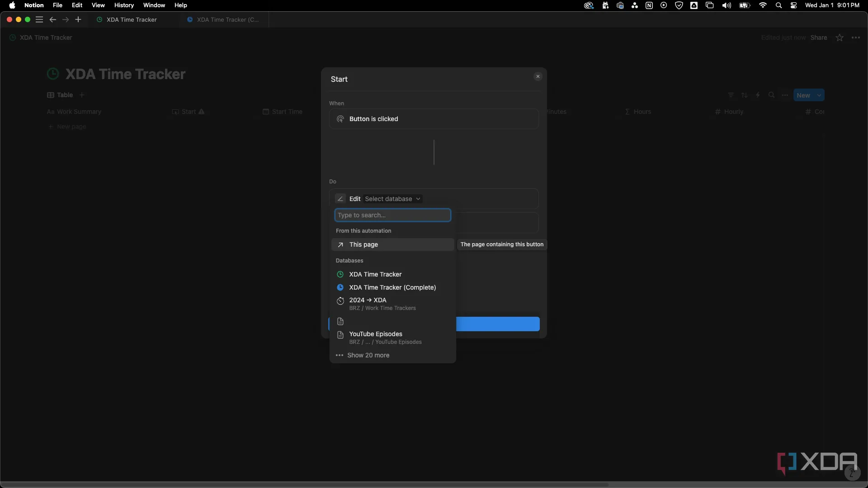The height and width of the screenshot is (488, 868).
Task: Open the History menu
Action: point(124,5)
